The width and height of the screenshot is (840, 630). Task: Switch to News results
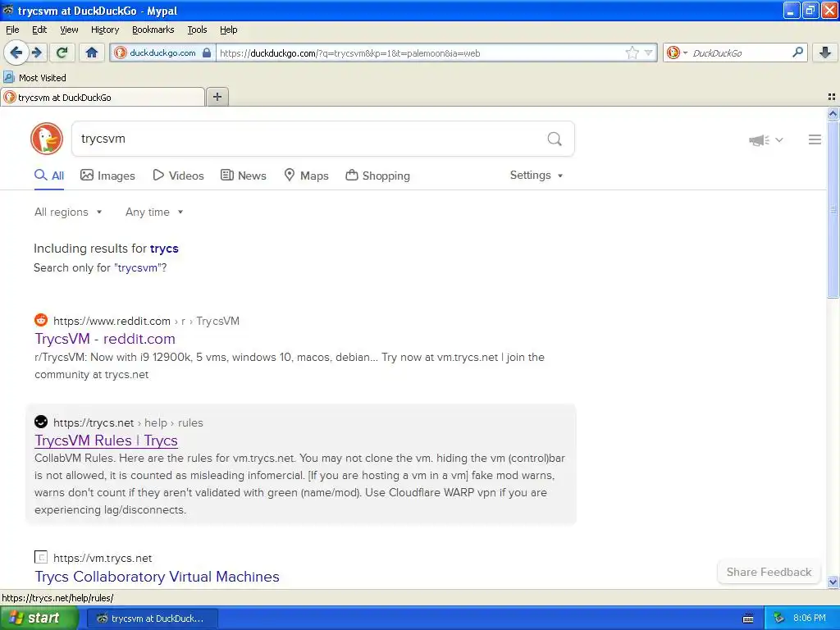click(x=244, y=176)
